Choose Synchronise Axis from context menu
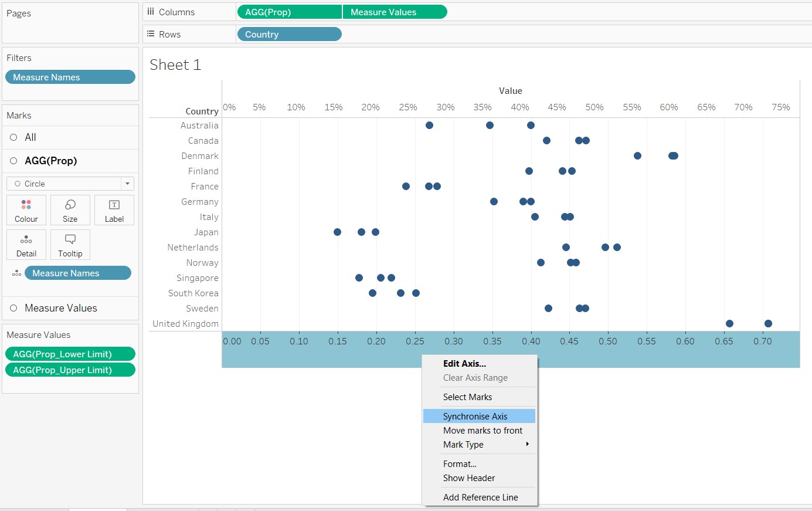 (475, 417)
